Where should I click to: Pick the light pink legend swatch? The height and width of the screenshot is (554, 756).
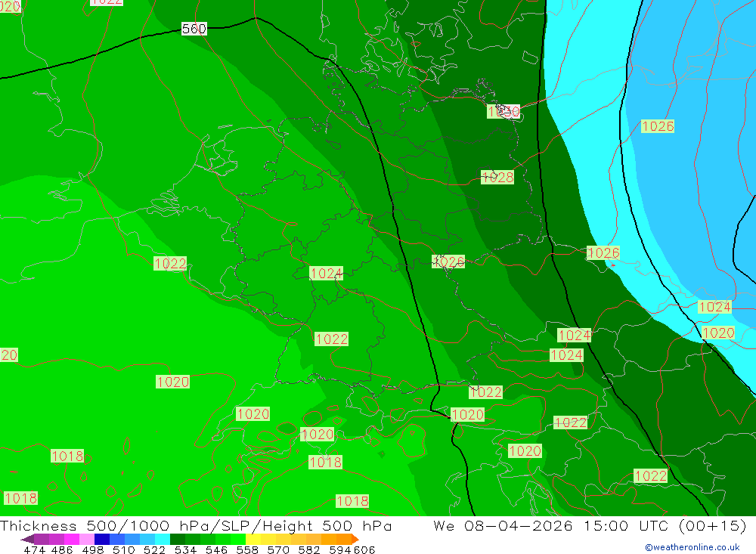(x=86, y=539)
